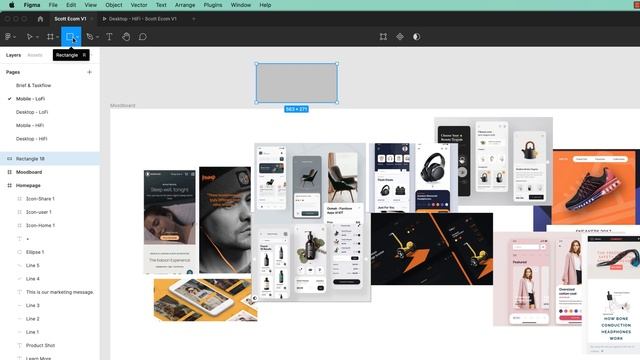This screenshot has width=640, height=360.
Task: Select the Line 1 layer
Action: [x=50, y=332]
